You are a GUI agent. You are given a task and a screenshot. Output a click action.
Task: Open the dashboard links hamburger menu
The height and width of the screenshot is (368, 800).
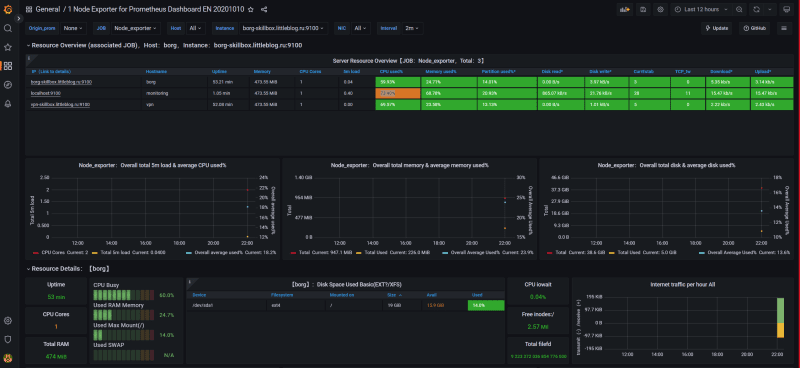(x=784, y=29)
